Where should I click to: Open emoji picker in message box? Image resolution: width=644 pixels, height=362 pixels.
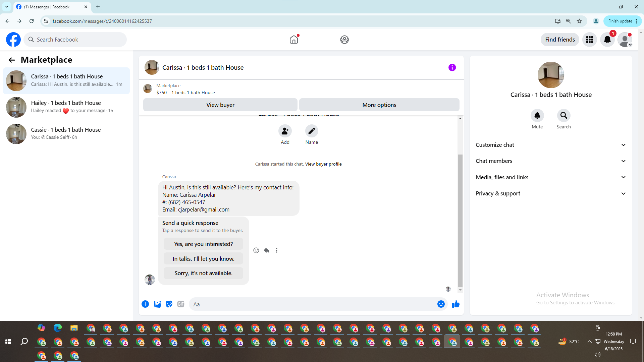[x=441, y=304]
